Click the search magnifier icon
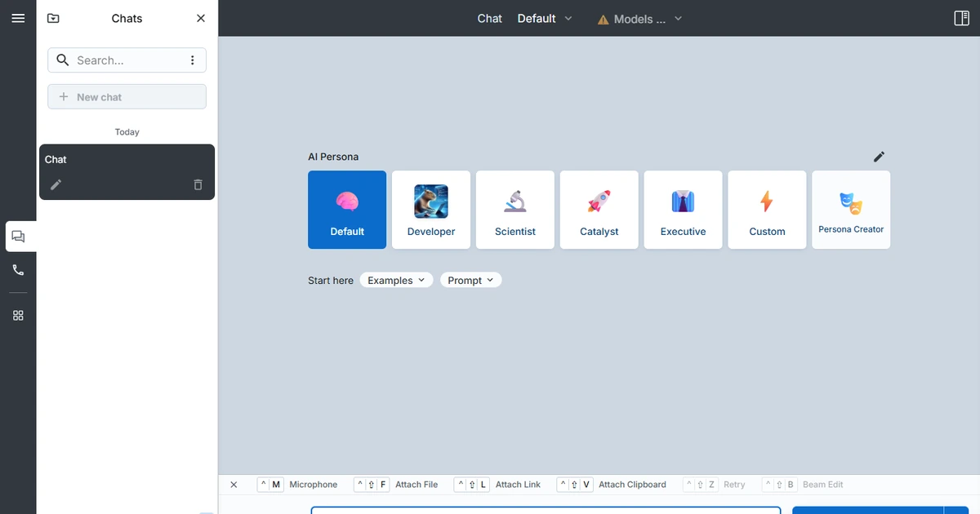This screenshot has width=980, height=514. pyautogui.click(x=63, y=60)
